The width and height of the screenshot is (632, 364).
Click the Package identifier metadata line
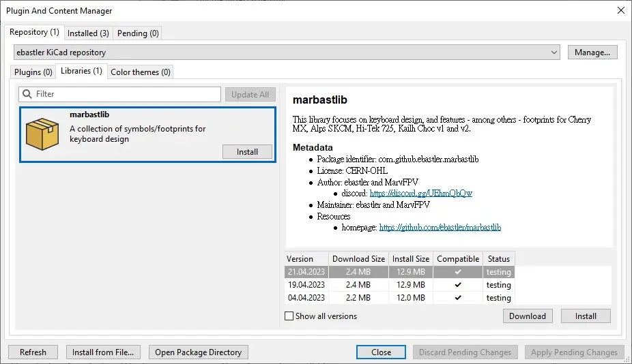(x=397, y=159)
